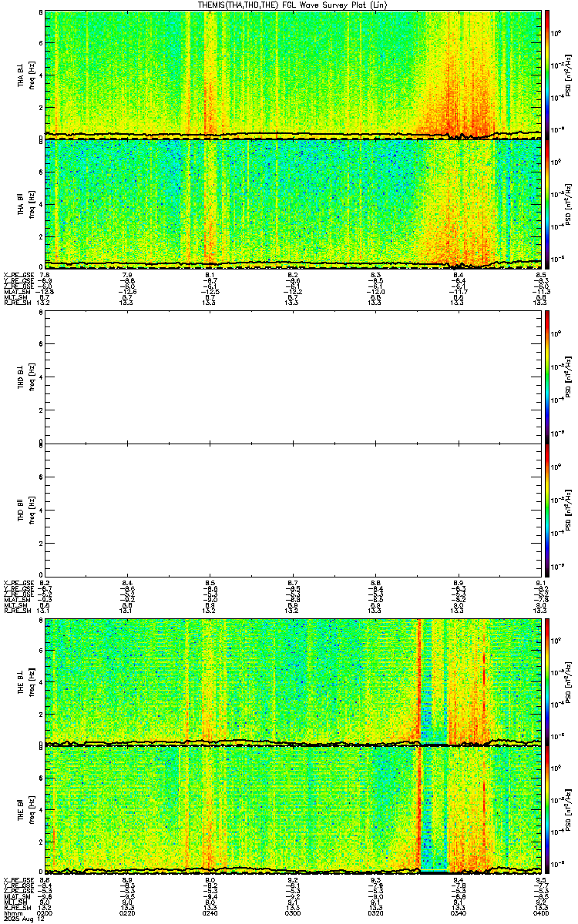Select the THA B⊥ spectrogram panel
Image resolution: width=578 pixels, height=924 pixels.
pos(293,74)
